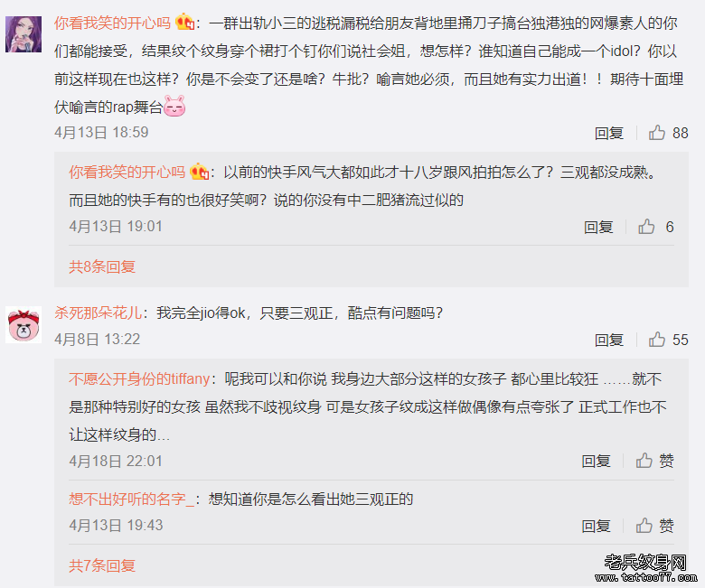Click the crown badge beside 你看我笑的开心吗 top comment
705x588 pixels.
(184, 22)
